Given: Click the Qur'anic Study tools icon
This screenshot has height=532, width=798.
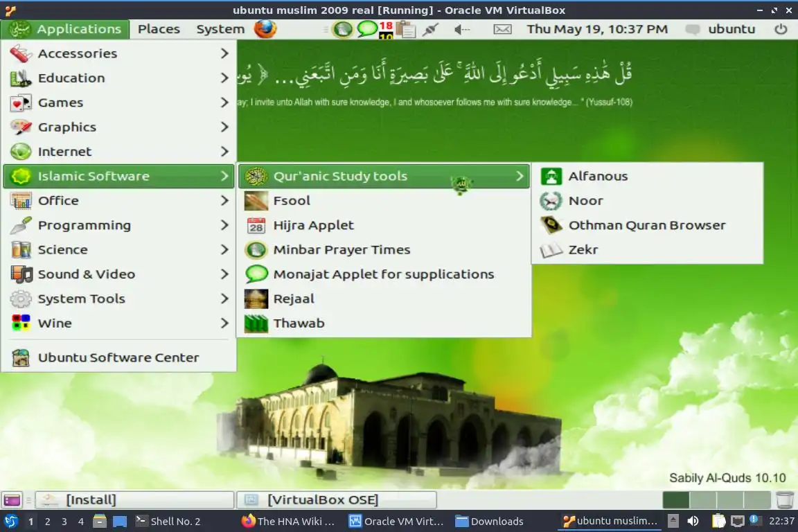Looking at the screenshot, I should (x=256, y=176).
